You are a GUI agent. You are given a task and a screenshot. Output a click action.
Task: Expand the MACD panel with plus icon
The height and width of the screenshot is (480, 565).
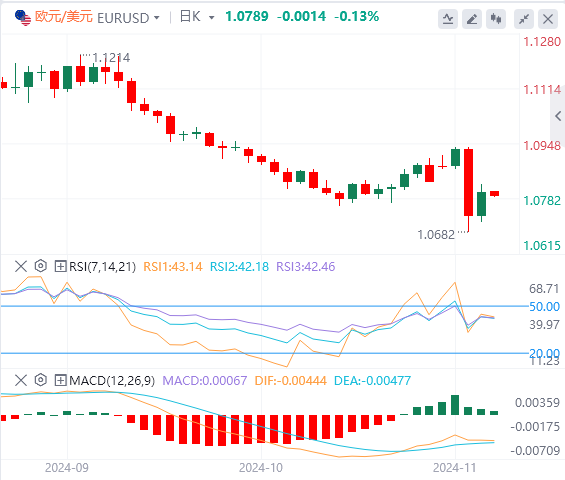pyautogui.click(x=60, y=380)
